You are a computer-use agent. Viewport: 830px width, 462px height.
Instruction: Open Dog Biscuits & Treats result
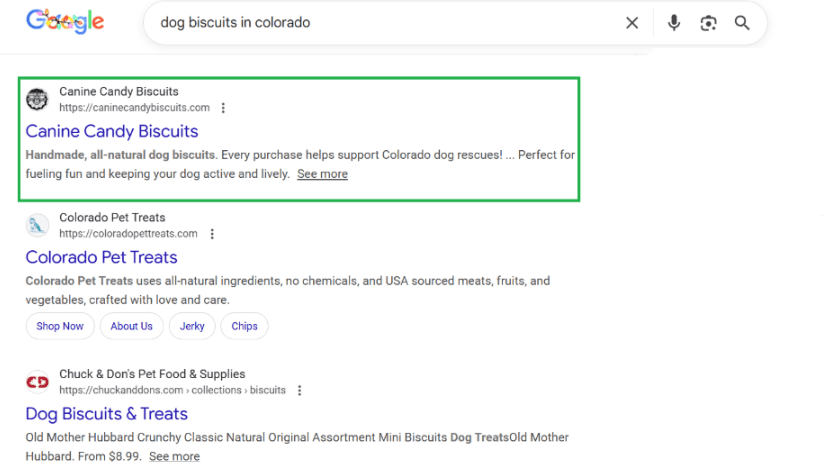[106, 414]
